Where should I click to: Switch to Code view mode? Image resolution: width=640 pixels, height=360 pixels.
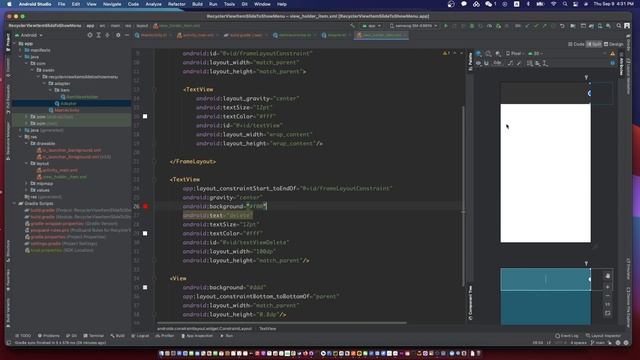576,44
